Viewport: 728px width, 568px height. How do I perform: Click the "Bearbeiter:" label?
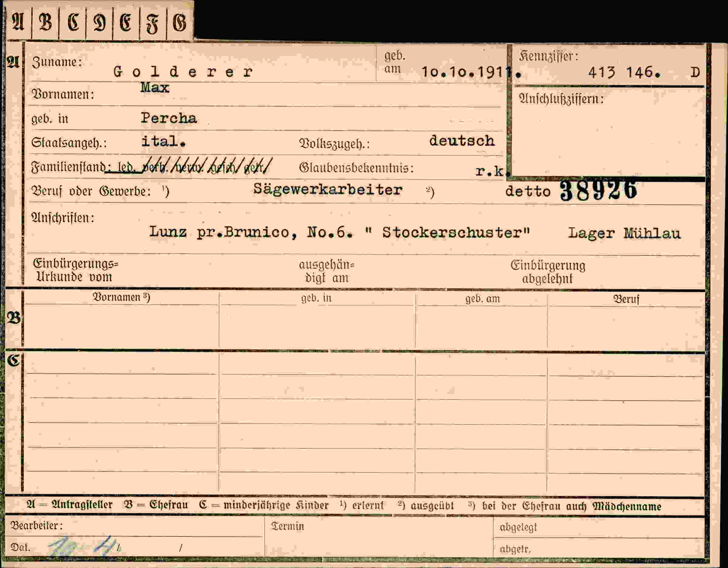37,526
